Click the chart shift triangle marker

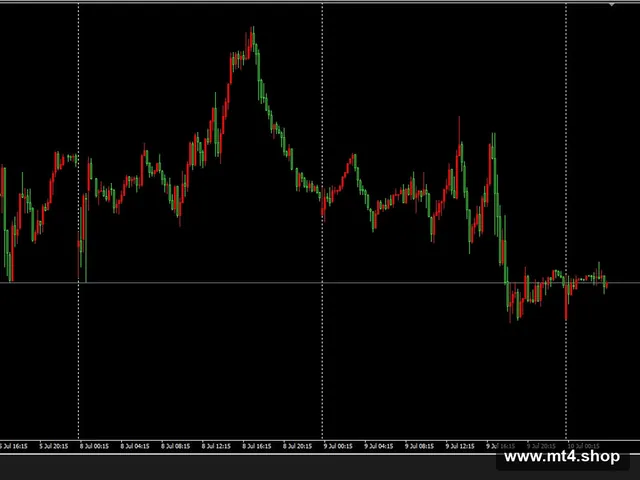point(611,4)
